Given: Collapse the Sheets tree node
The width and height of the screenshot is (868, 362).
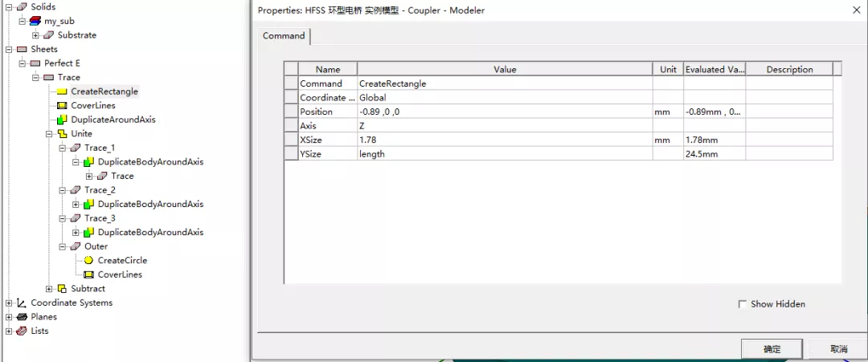Looking at the screenshot, I should click(x=9, y=49).
